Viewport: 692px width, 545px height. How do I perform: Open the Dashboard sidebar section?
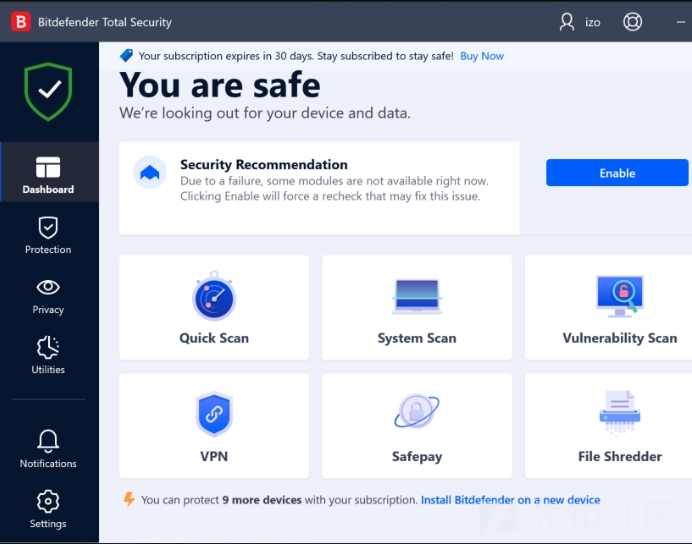coord(48,173)
